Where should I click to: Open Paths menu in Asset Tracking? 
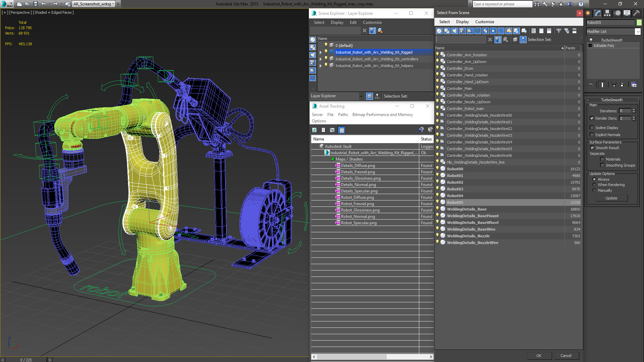[343, 115]
